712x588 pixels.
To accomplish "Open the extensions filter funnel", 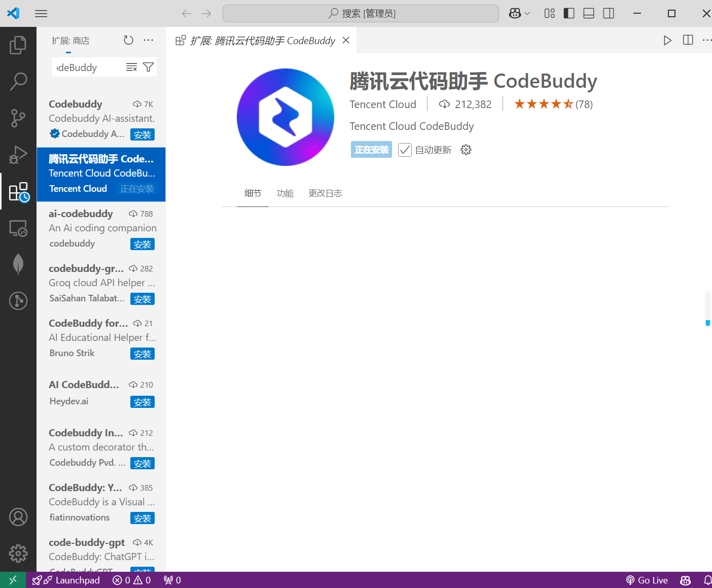I will (148, 67).
